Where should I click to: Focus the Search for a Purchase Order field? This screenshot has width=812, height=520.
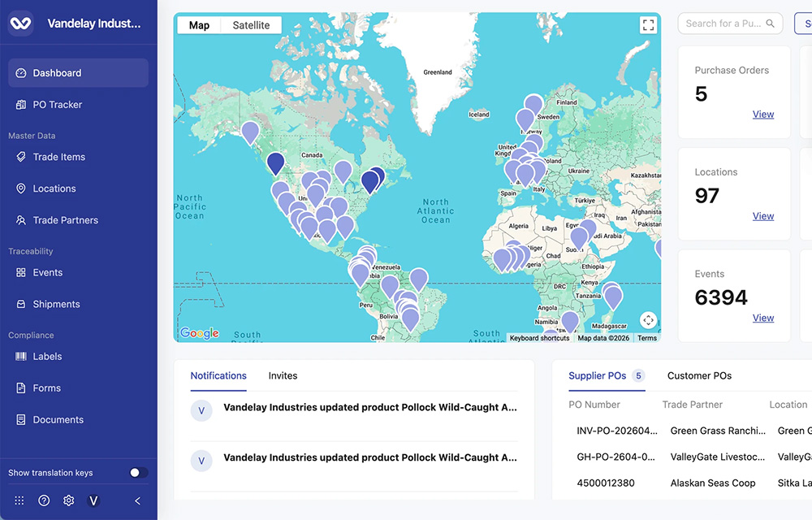click(x=730, y=24)
